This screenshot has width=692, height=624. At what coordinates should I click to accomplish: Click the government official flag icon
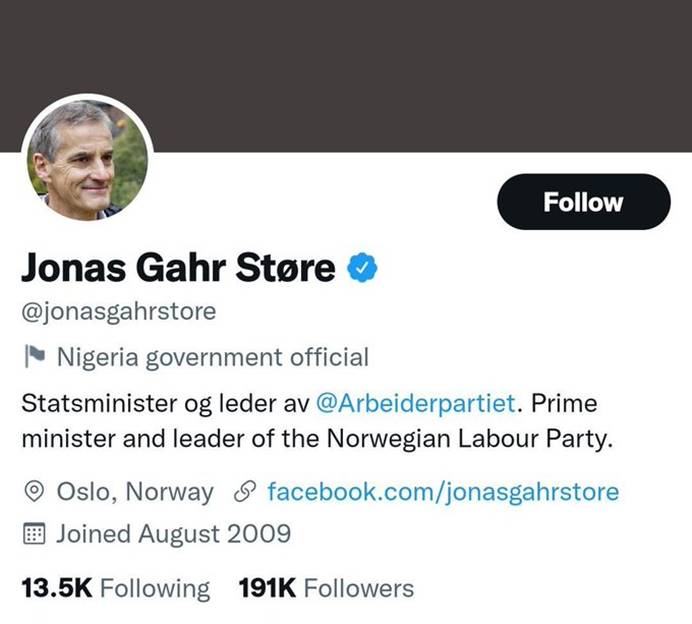point(35,356)
